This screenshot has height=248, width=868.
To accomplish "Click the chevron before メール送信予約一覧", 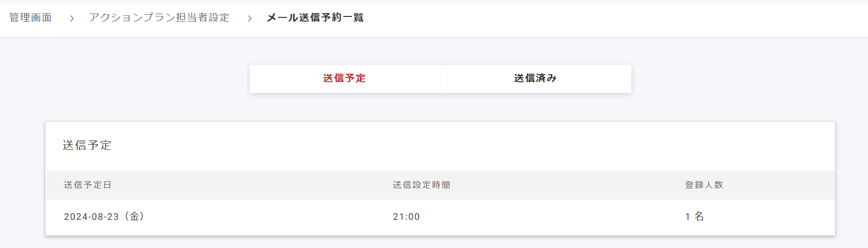I will (249, 18).
